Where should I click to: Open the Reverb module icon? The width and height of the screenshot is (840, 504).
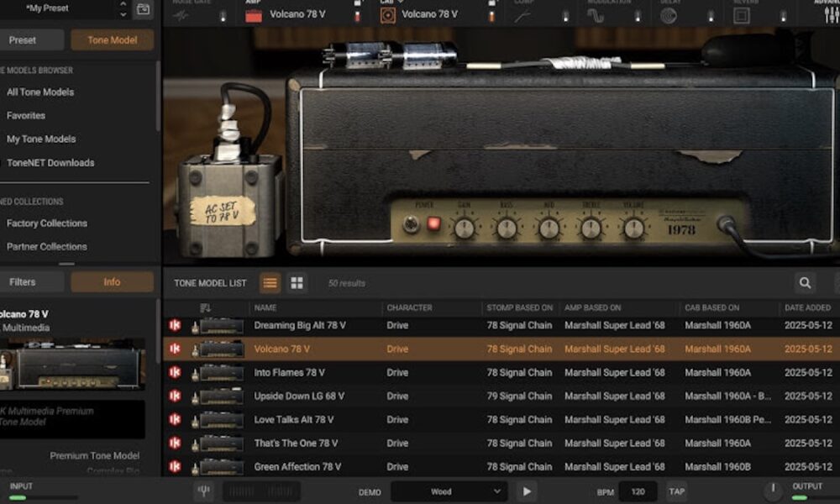click(742, 16)
